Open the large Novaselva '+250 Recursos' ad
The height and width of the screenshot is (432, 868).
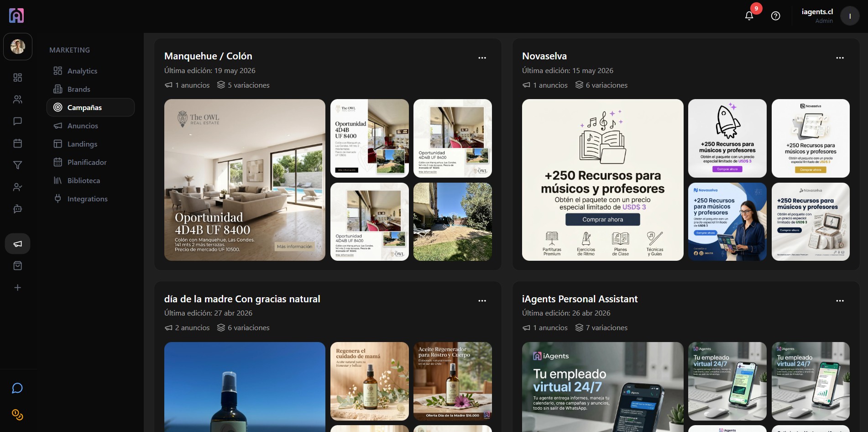click(603, 180)
